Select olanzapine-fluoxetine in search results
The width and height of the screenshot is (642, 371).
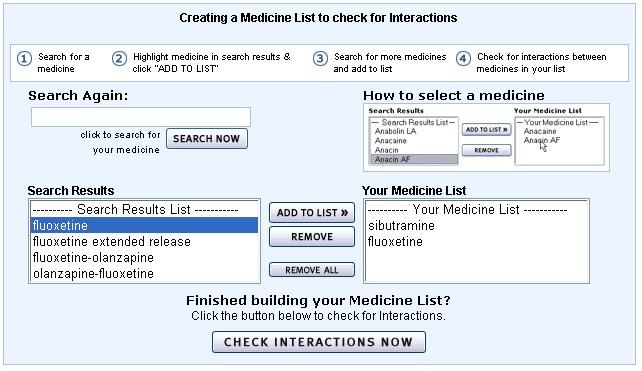pyautogui.click(x=144, y=274)
